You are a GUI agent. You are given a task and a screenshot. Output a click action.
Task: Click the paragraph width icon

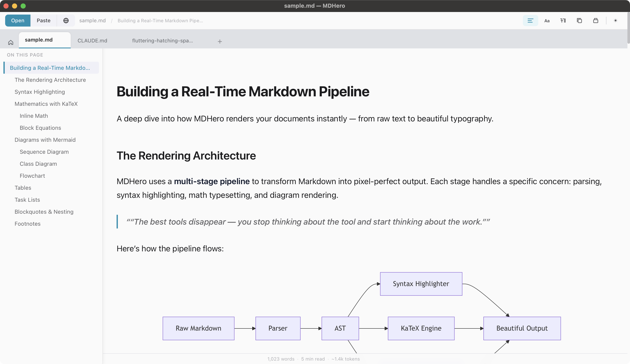(x=563, y=21)
